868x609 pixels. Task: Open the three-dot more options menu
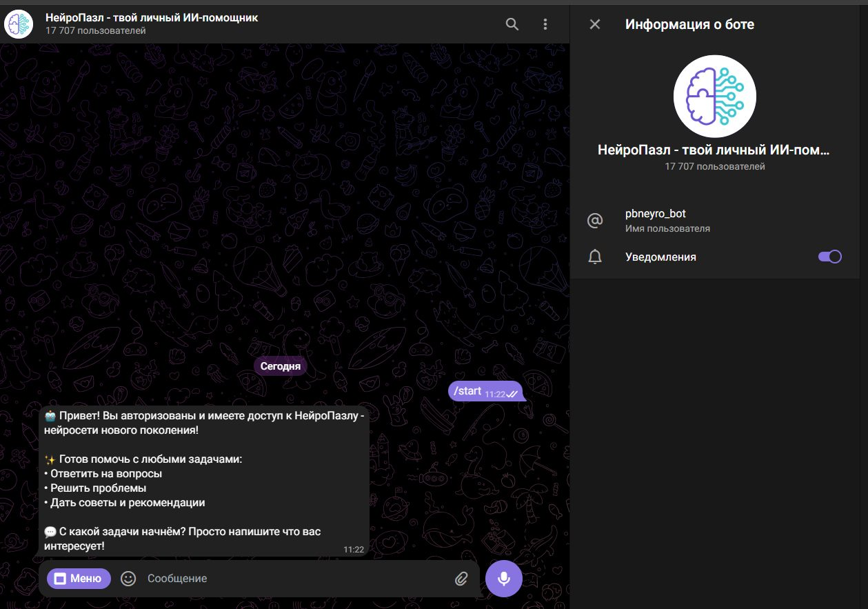[545, 24]
